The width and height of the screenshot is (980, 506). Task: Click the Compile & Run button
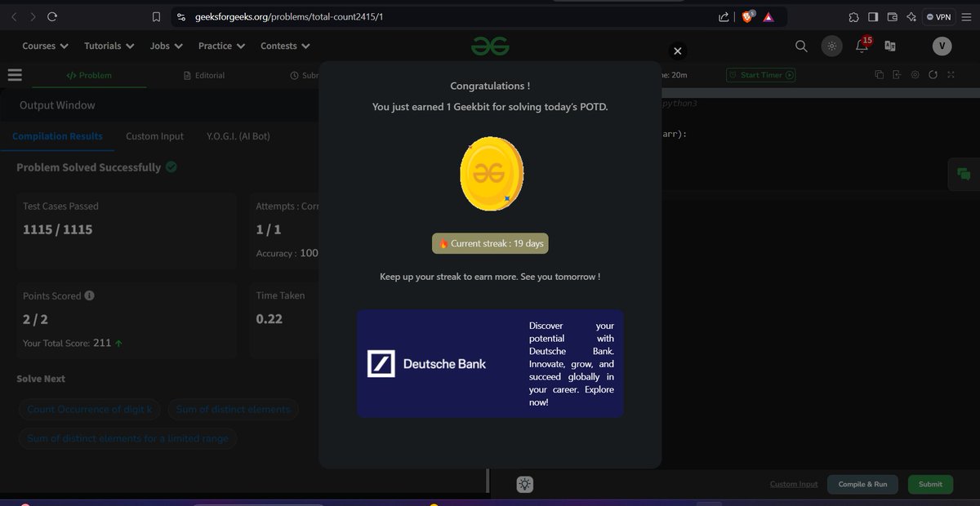862,484
